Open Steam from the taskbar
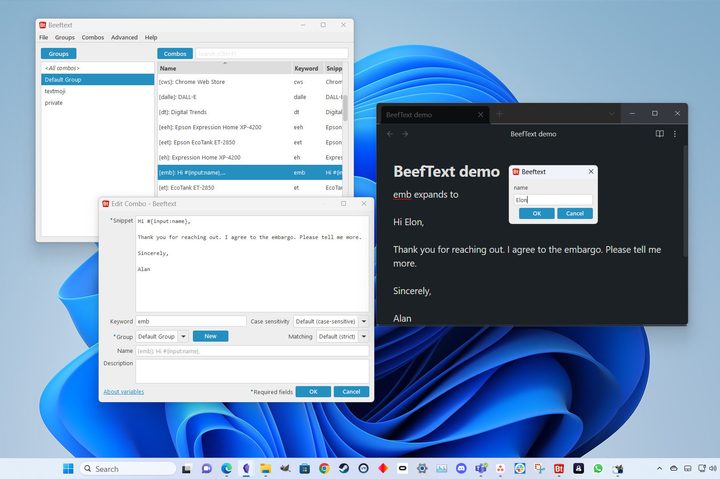This screenshot has width=720, height=479. (343, 468)
